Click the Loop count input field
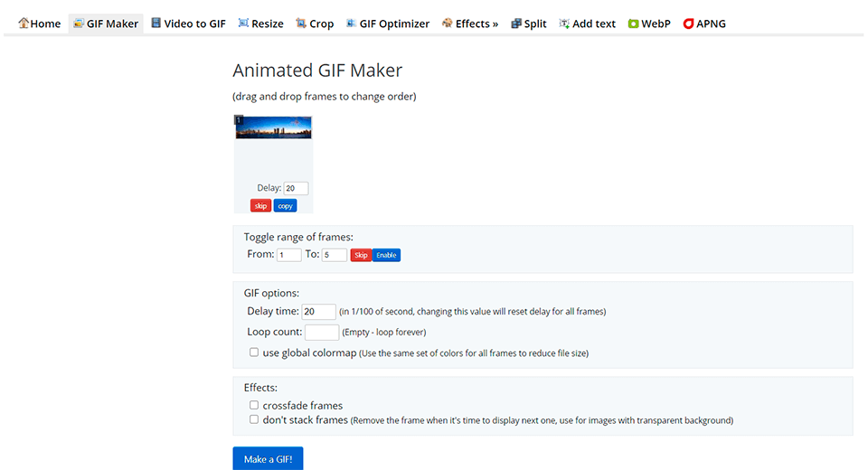Viewport: 868px width, 470px height. [x=322, y=333]
